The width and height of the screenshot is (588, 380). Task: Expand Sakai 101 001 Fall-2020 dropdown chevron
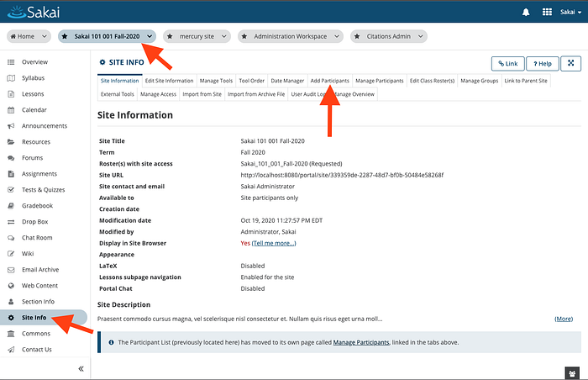pos(150,36)
